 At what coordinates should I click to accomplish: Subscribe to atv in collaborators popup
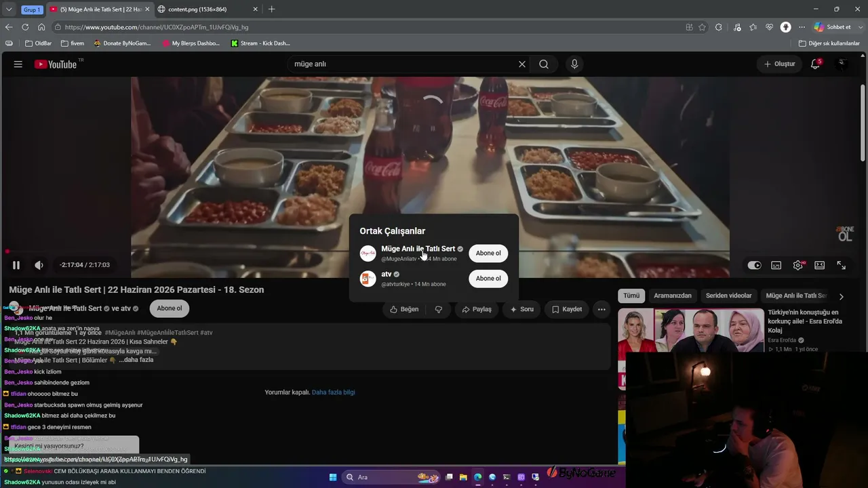click(488, 279)
